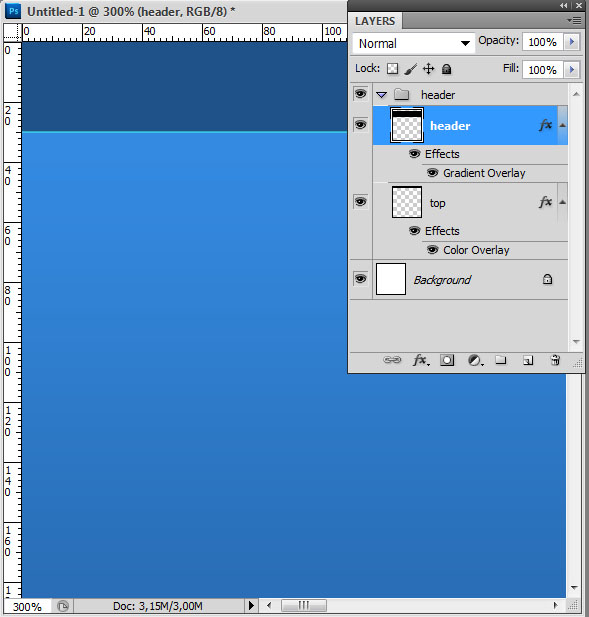Toggle lock transparent pixels icon
The height and width of the screenshot is (617, 589).
392,69
